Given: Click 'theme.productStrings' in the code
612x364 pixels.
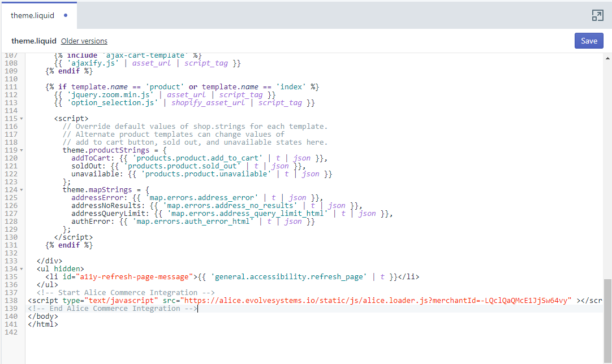Looking at the screenshot, I should point(106,150).
